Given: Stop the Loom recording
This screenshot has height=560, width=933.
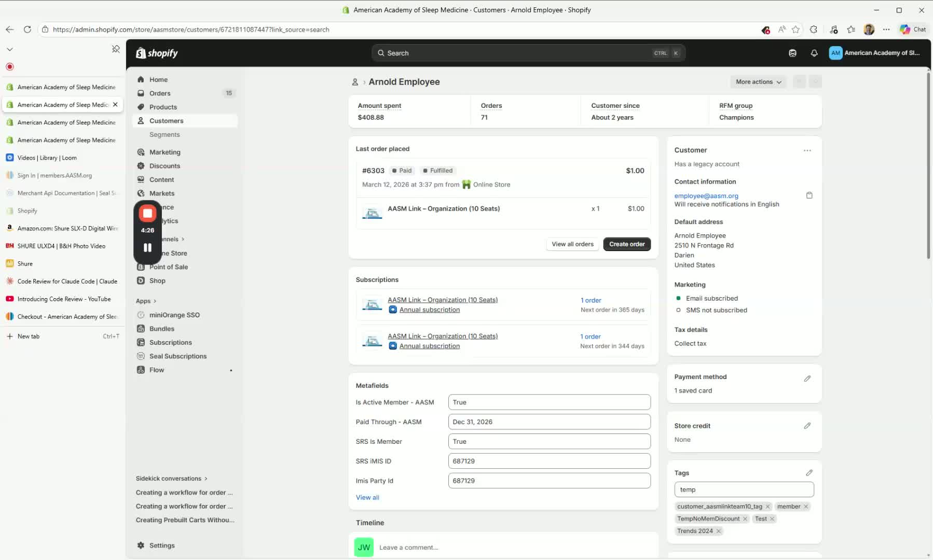Looking at the screenshot, I should (x=147, y=213).
